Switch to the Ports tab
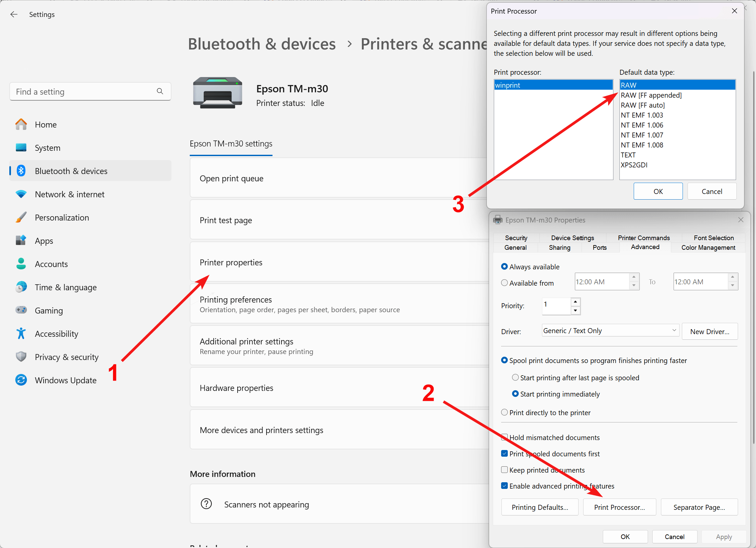 599,247
